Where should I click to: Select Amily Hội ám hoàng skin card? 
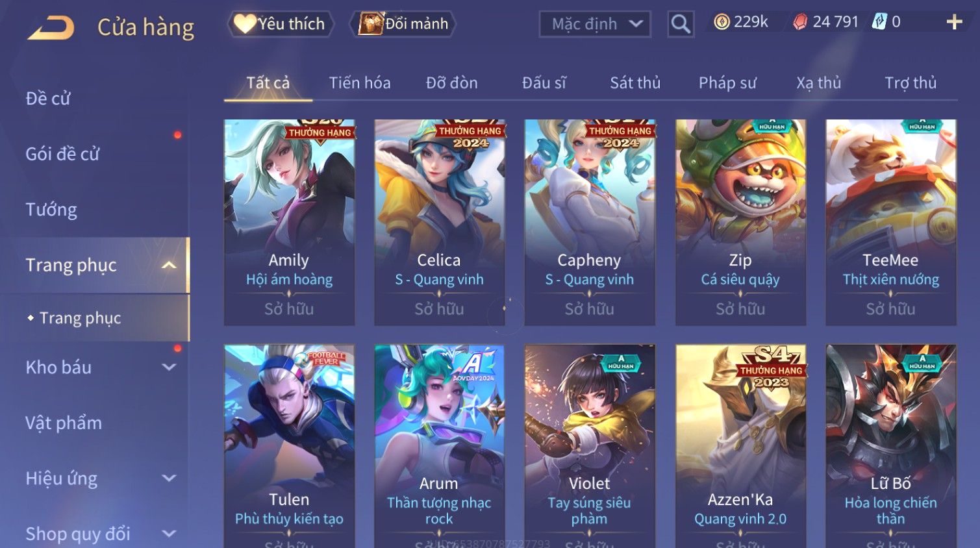[x=290, y=222]
